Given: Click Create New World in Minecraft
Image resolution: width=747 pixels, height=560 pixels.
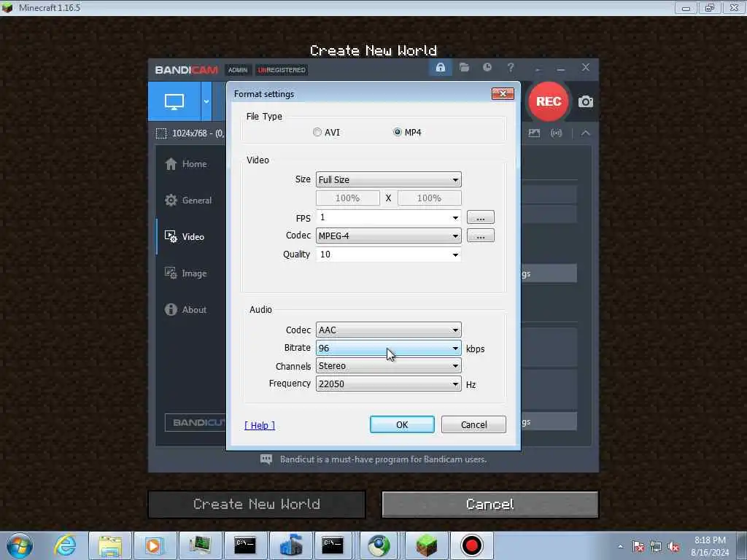Looking at the screenshot, I should (257, 505).
